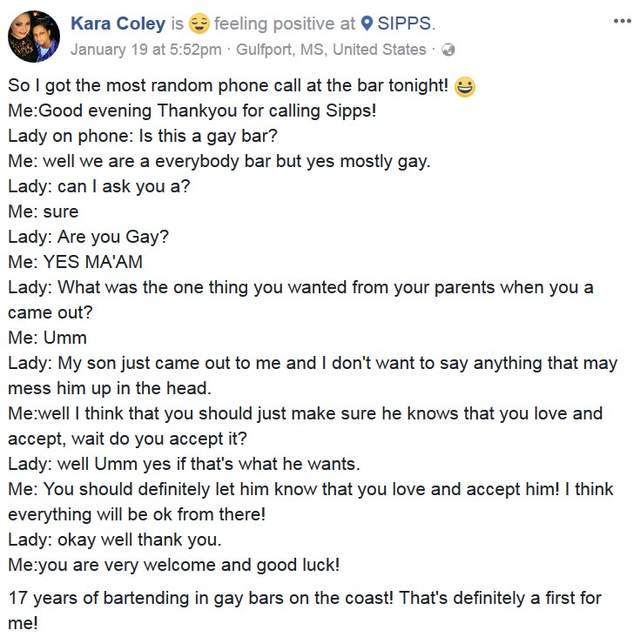Click the "Me: Umm" line
This screenshot has height=637, width=640.
click(x=46, y=338)
